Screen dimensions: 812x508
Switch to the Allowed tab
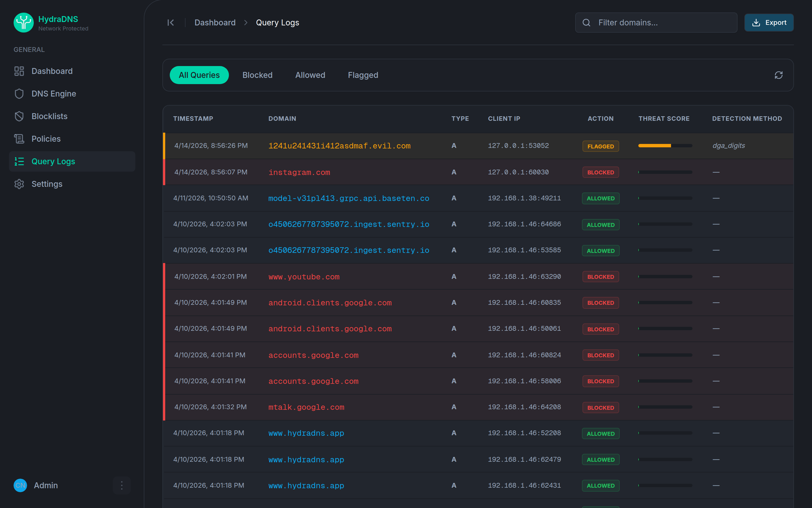(x=310, y=75)
